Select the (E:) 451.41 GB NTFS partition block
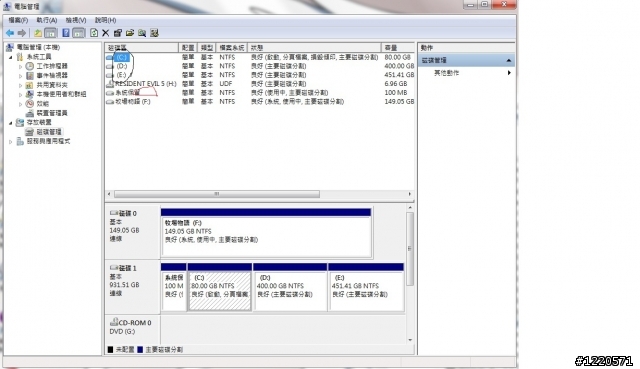 [x=366, y=287]
